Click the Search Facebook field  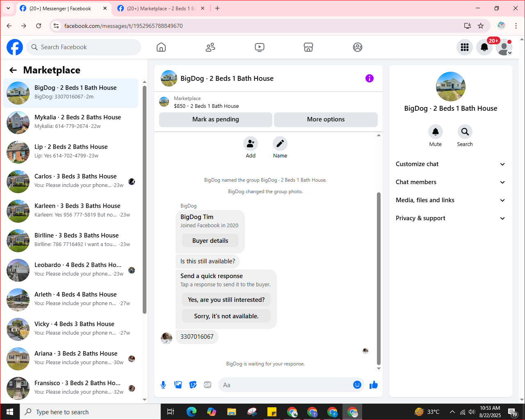coord(84,47)
